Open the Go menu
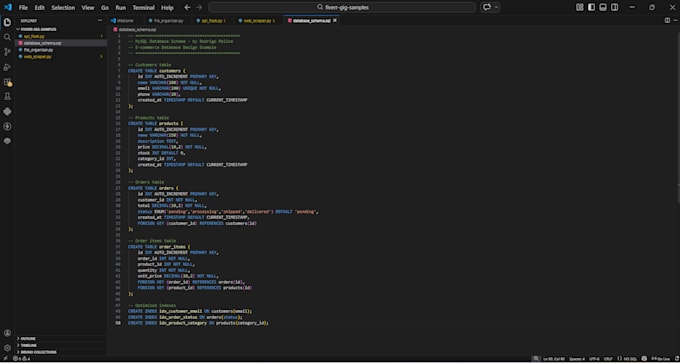The height and width of the screenshot is (363, 680). (105, 7)
